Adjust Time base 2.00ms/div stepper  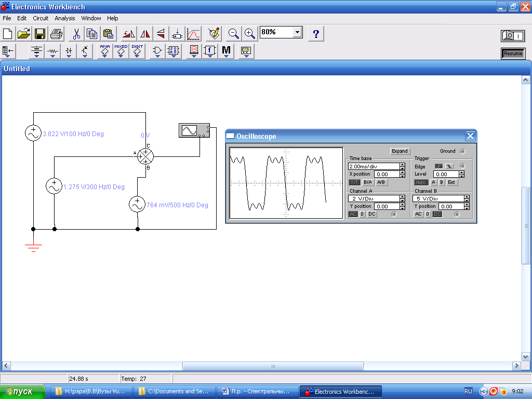pos(403,166)
